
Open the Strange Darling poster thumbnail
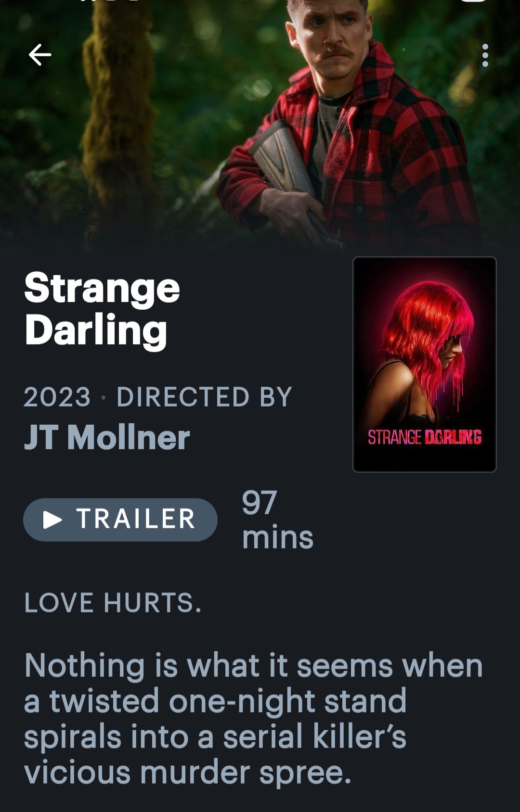tap(424, 364)
